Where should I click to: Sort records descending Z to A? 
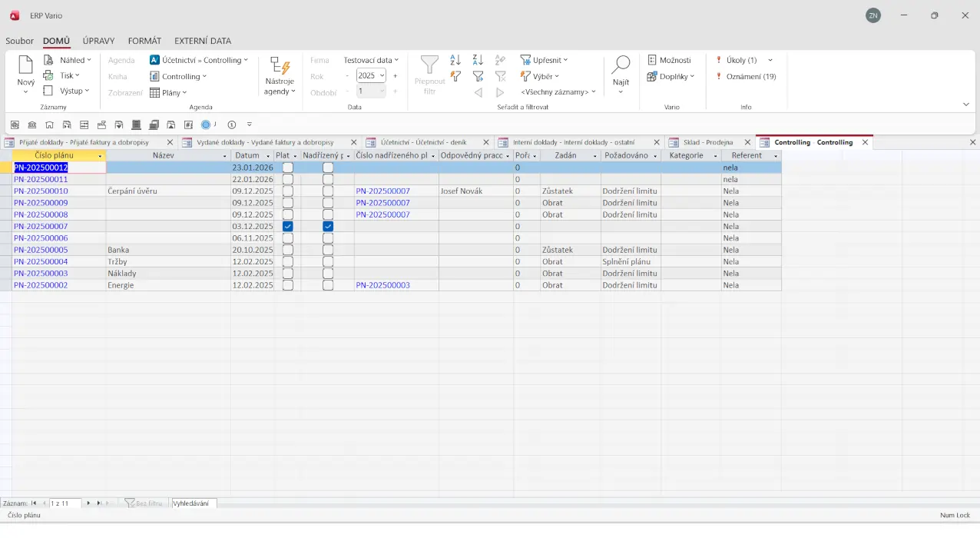(478, 60)
